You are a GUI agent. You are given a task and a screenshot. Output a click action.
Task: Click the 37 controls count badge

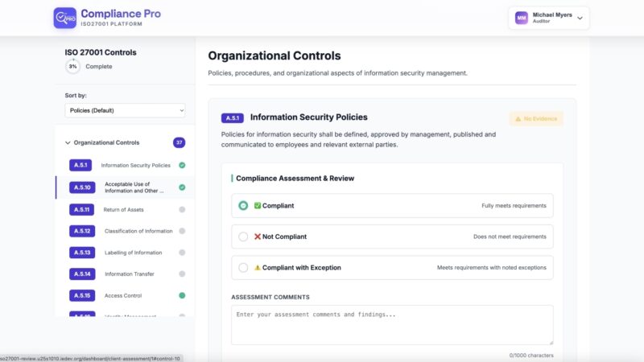pos(179,143)
